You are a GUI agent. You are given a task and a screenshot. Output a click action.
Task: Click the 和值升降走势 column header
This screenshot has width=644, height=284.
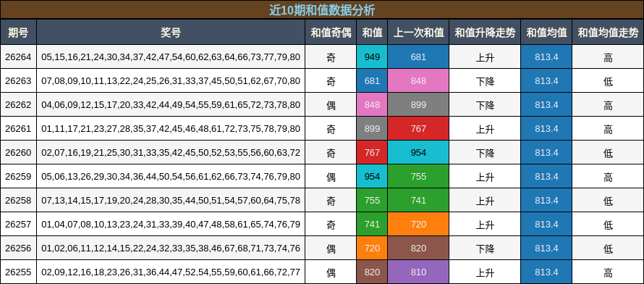485,32
